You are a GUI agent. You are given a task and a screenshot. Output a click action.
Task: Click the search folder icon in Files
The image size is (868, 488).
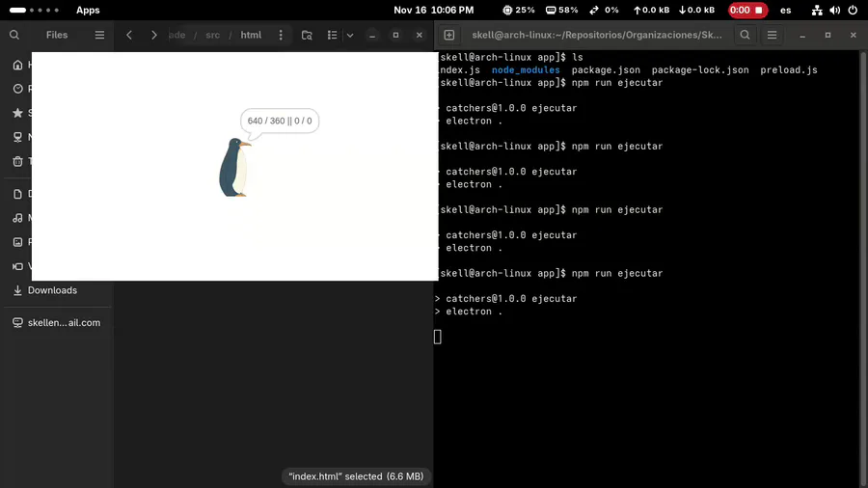[x=307, y=35]
